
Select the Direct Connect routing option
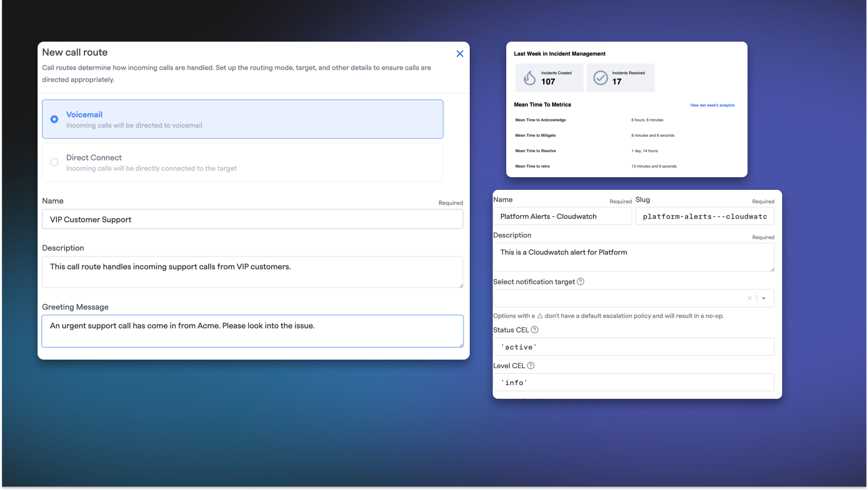(x=243, y=162)
